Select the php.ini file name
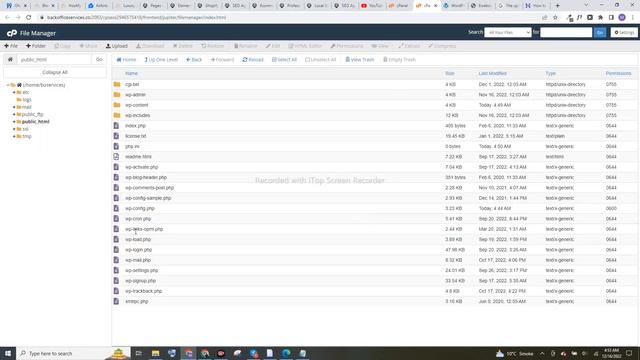This screenshot has height=360, width=640. (x=132, y=147)
